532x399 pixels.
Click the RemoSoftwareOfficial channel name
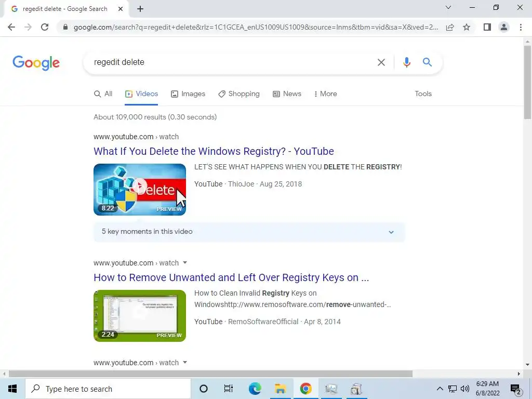point(263,322)
